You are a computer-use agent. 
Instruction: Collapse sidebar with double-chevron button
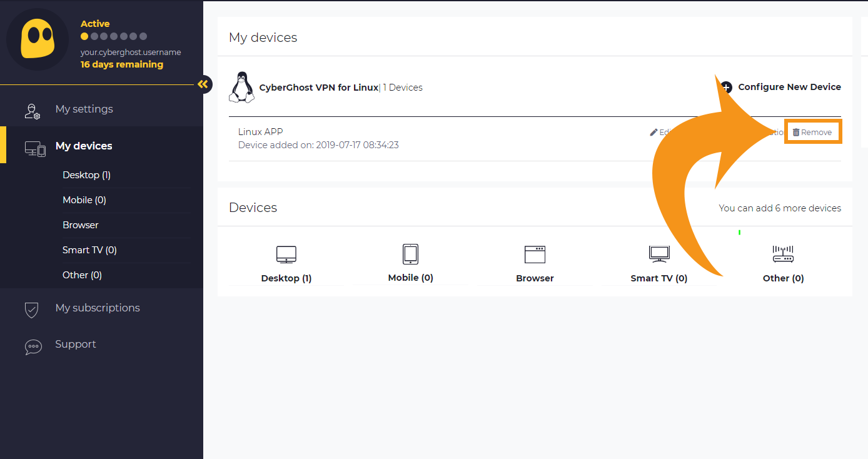[203, 84]
